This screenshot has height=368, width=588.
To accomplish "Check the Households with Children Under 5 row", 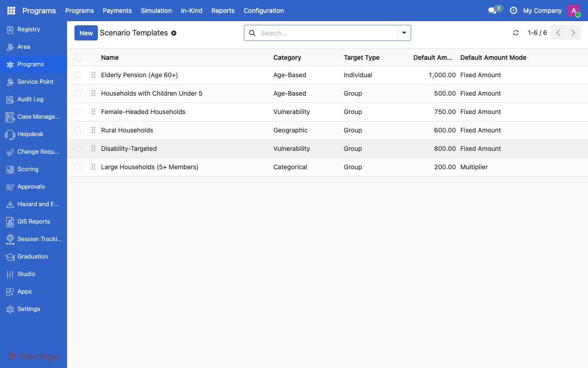I will pos(78,93).
